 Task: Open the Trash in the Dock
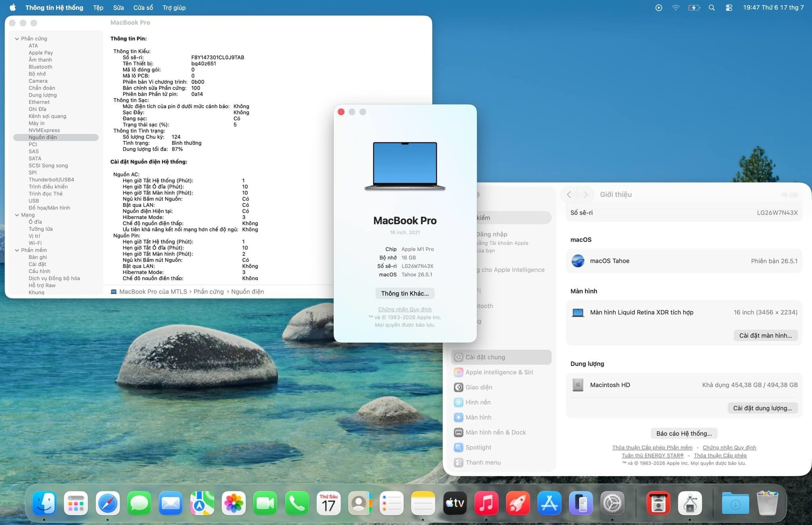pos(767,503)
